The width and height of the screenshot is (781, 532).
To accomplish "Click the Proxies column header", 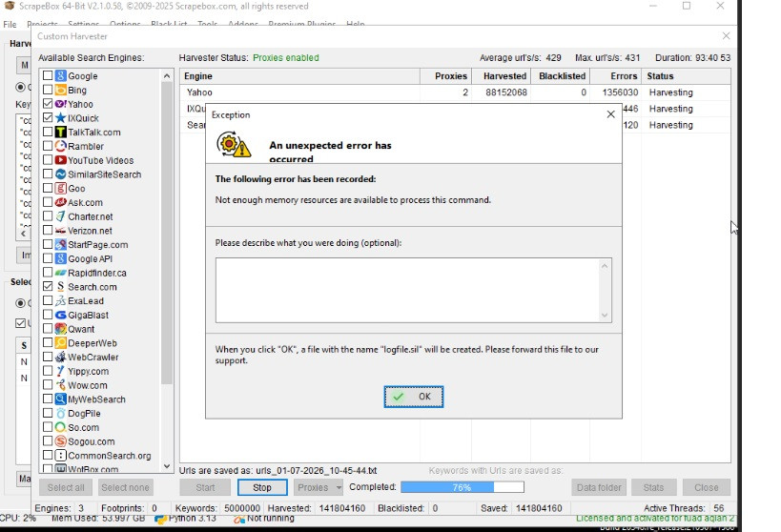I will tap(445, 76).
